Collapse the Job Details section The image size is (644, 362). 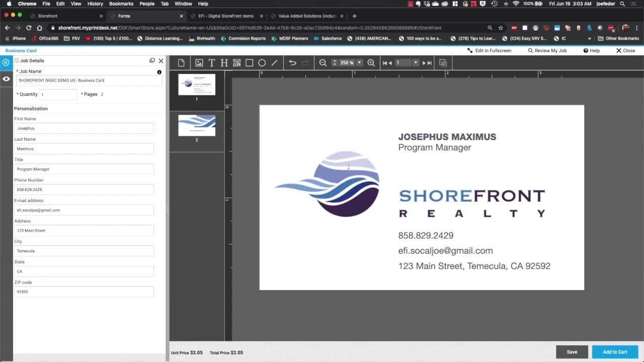(17, 61)
